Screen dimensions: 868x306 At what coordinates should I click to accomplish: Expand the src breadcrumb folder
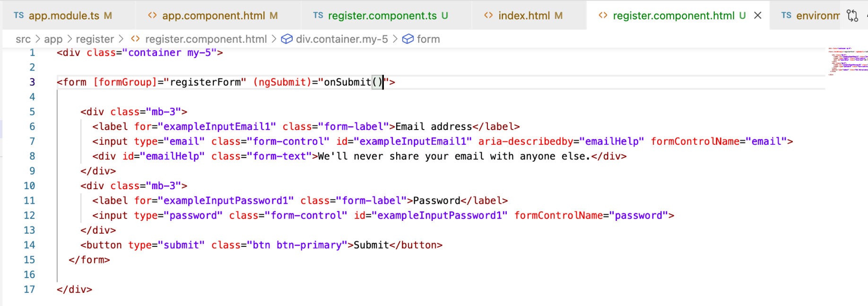pos(23,39)
